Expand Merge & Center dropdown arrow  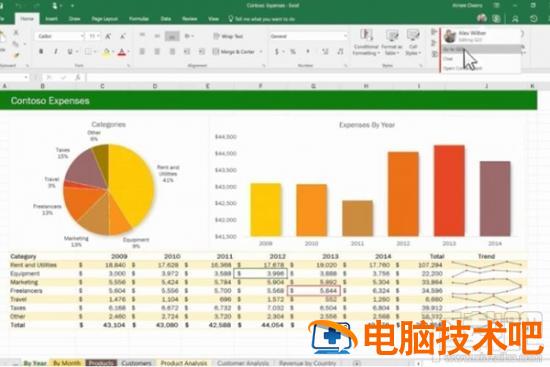pyautogui.click(x=261, y=52)
